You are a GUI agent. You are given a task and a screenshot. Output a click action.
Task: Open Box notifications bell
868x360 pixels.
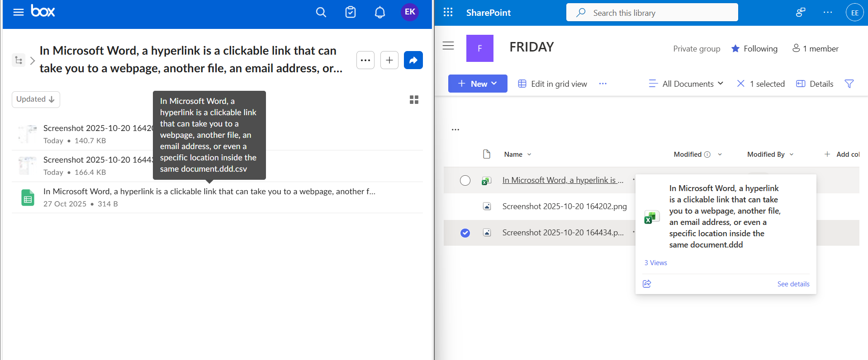click(380, 12)
